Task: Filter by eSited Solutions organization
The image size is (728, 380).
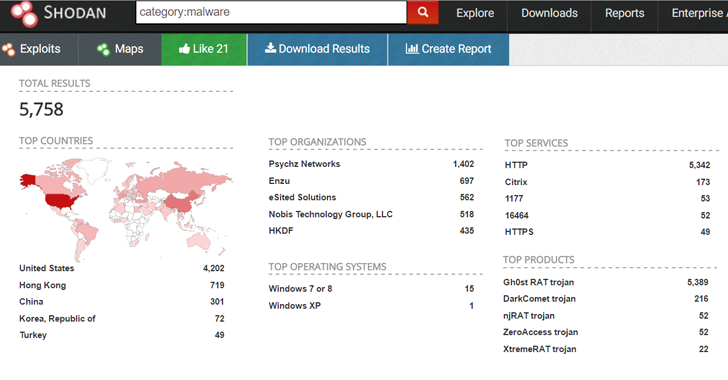Action: click(x=302, y=197)
